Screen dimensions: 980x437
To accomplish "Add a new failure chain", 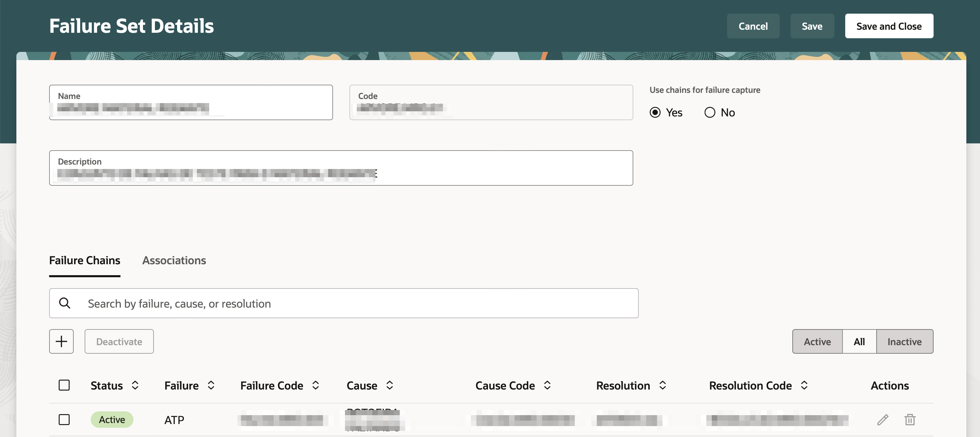I will tap(61, 341).
